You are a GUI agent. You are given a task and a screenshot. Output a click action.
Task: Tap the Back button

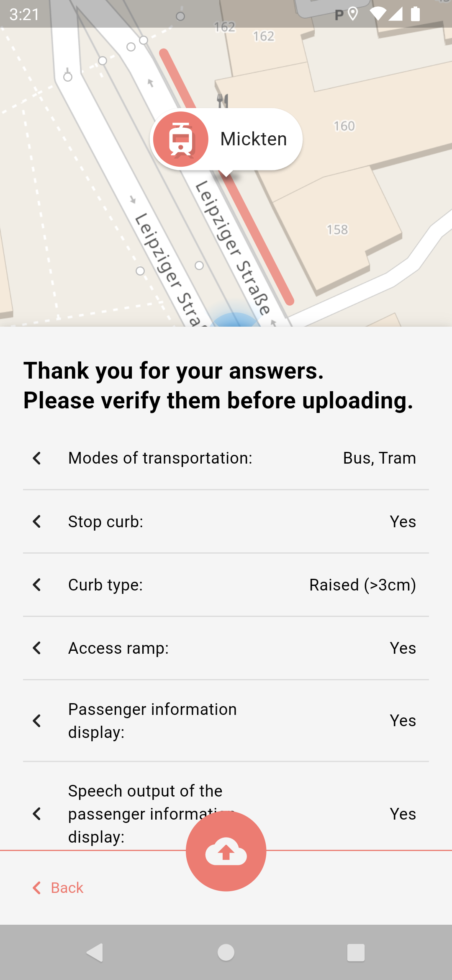pyautogui.click(x=59, y=888)
